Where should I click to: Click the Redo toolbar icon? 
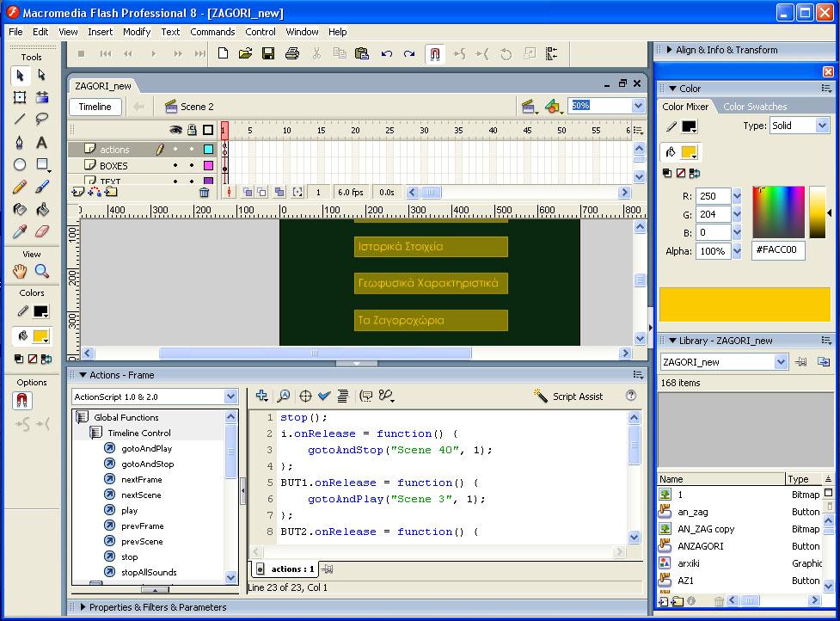409,53
